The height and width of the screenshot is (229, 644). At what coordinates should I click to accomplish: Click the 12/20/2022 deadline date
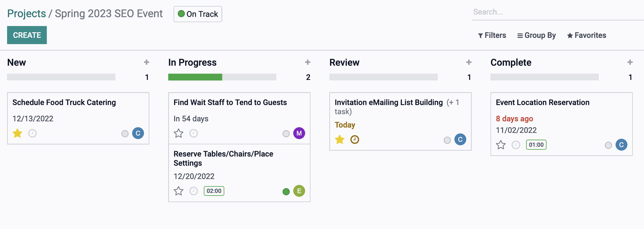(x=194, y=176)
